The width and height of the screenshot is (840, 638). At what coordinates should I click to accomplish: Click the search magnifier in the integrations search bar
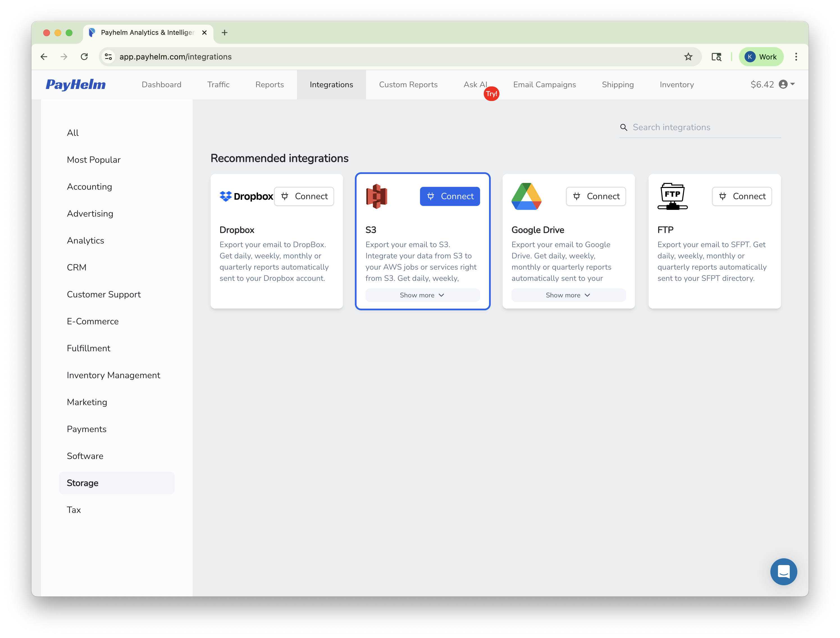click(x=624, y=127)
